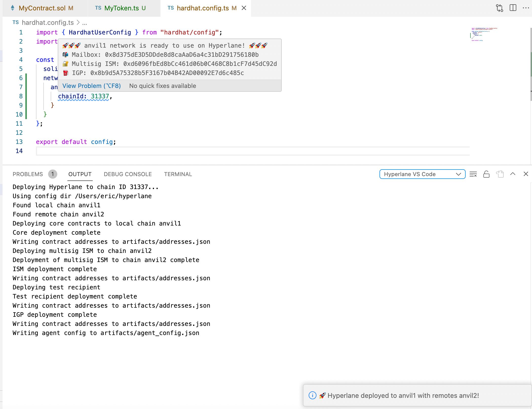
Task: Click the Solidity file icon on MyContract.sol tab
Action: [13, 8]
